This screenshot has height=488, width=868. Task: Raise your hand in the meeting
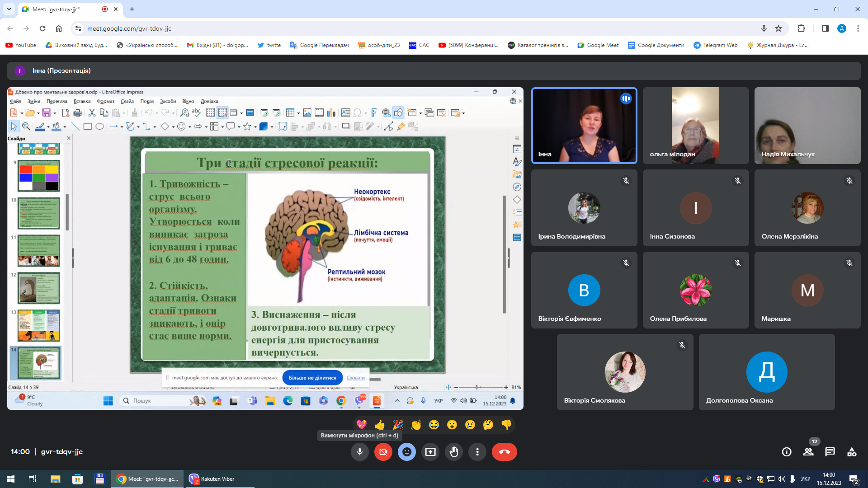point(454,452)
